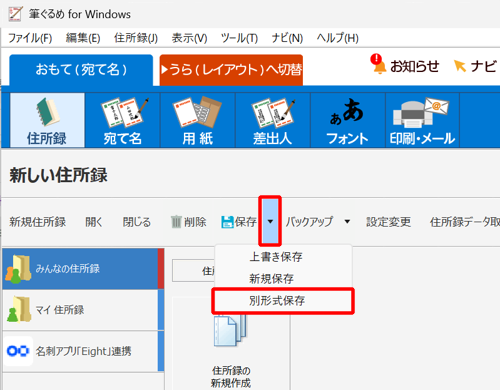Open the ツール(T) menu
The height and width of the screenshot is (390, 500).
click(239, 38)
